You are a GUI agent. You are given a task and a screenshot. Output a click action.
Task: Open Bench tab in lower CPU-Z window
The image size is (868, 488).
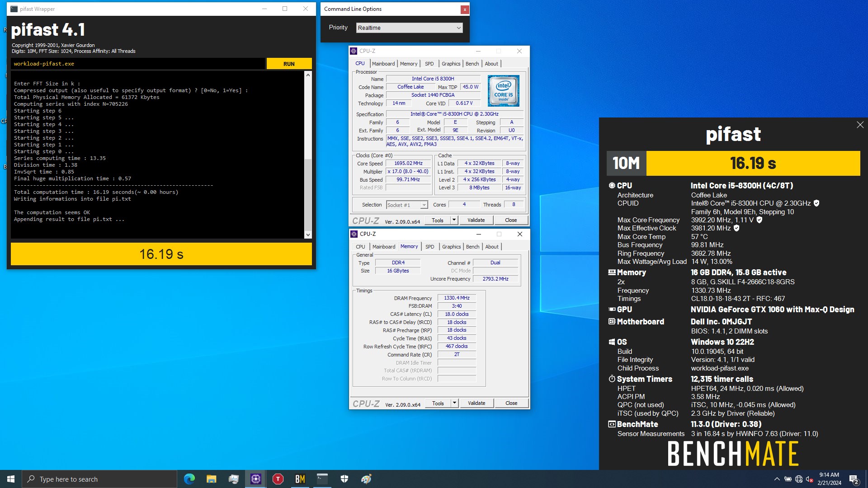tap(472, 247)
